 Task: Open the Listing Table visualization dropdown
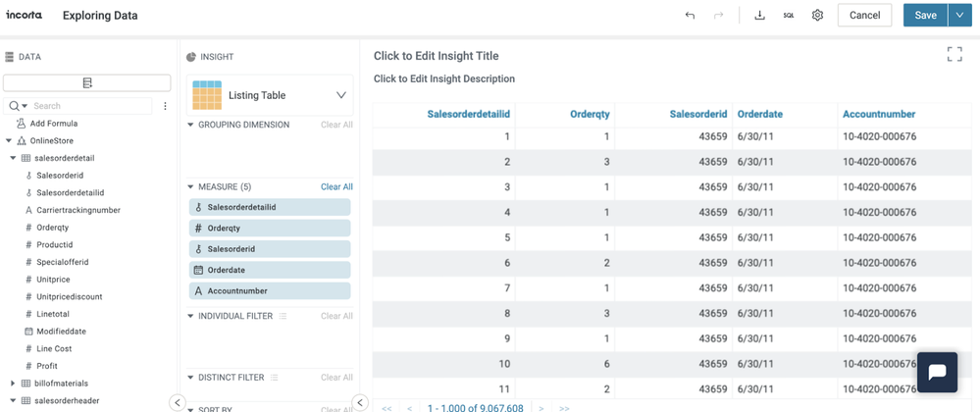pyautogui.click(x=340, y=95)
